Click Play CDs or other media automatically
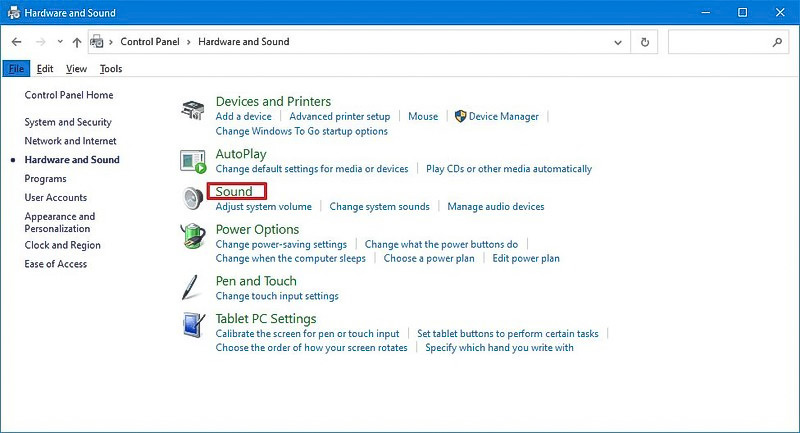Screen dimensions: 800x433 tap(509, 169)
